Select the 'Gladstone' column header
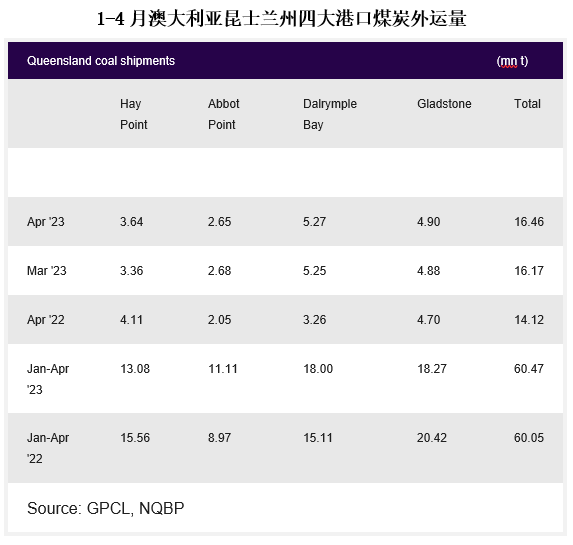 click(x=444, y=104)
